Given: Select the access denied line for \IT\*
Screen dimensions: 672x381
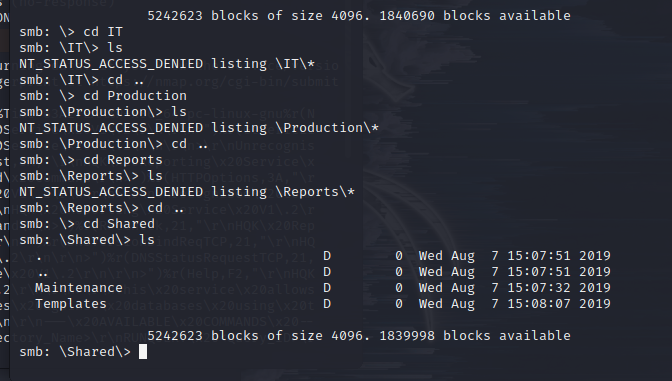Looking at the screenshot, I should coord(167,64).
